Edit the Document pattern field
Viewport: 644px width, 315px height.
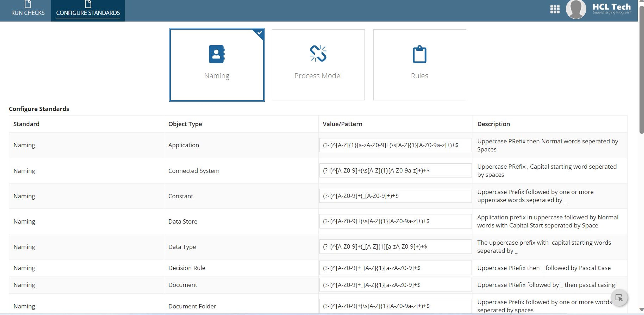(x=395, y=285)
